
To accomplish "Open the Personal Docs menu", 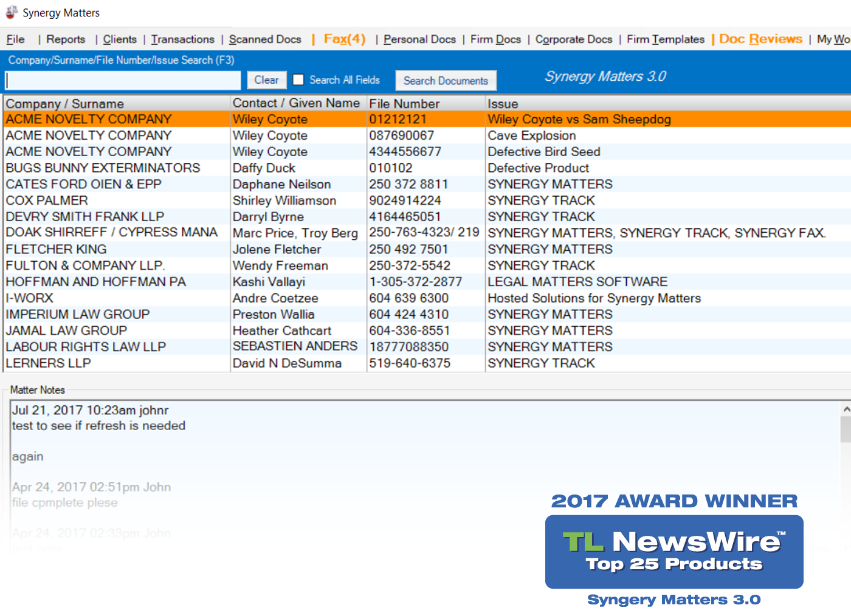I will tap(419, 39).
